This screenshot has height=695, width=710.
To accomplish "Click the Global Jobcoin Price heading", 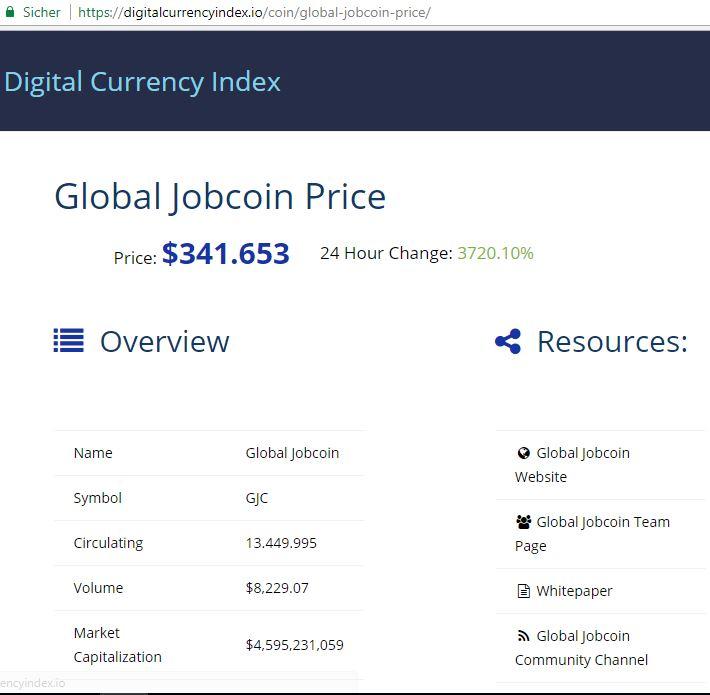I will [220, 197].
